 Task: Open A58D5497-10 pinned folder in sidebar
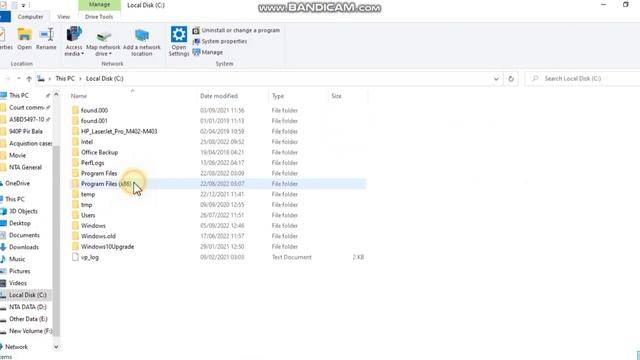[x=26, y=119]
